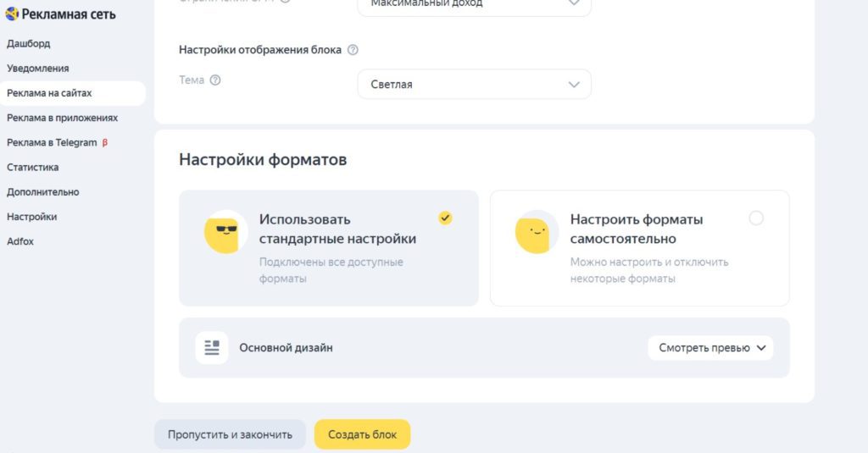This screenshot has width=868, height=453.
Task: Open Реклама в приложениях section
Action: pyautogui.click(x=62, y=118)
